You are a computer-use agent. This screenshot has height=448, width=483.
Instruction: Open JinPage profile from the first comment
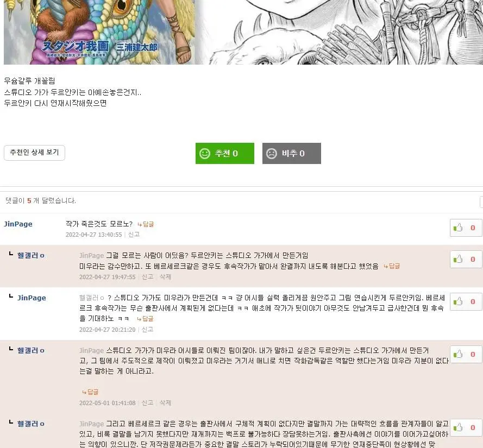[18, 224]
